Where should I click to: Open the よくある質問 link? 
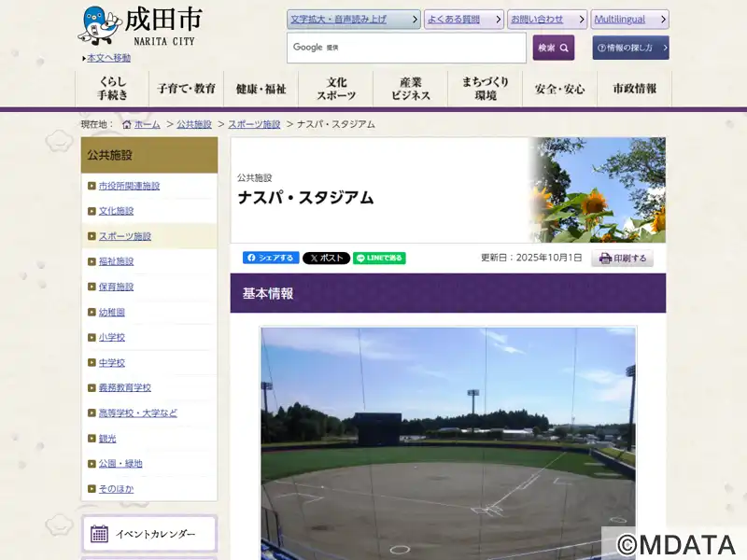point(463,20)
